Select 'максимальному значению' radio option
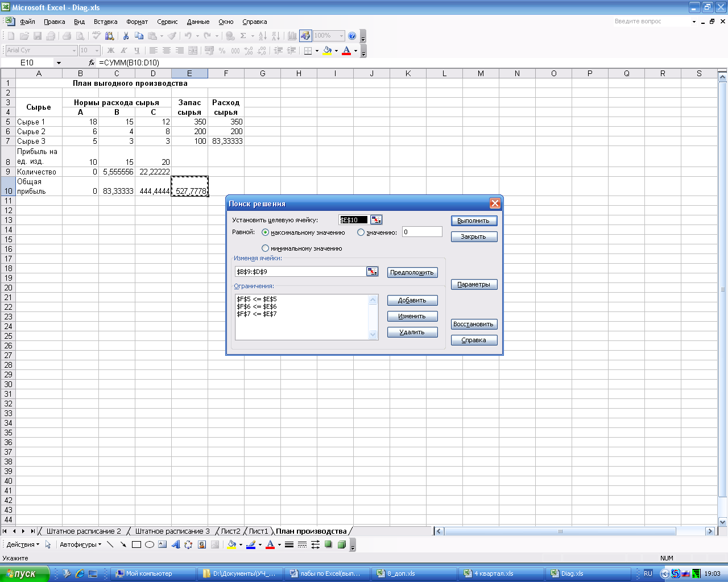Viewport: 728px width, 582px height. click(x=265, y=232)
